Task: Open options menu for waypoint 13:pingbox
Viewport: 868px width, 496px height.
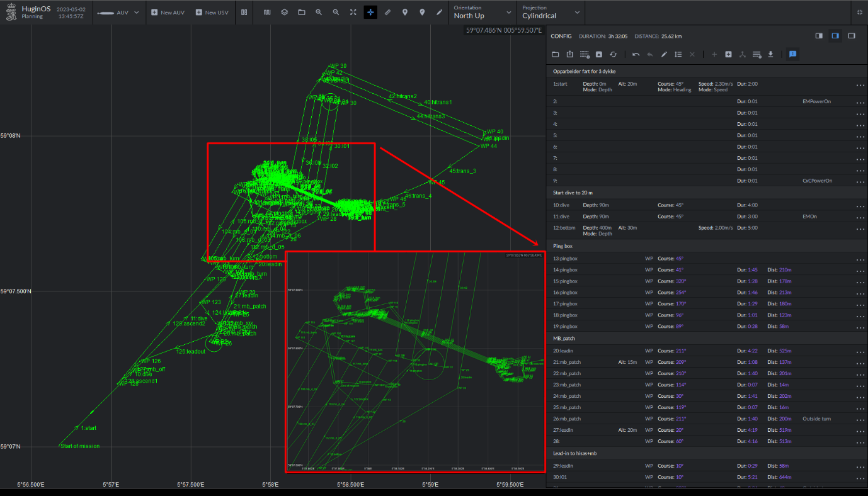Action: 860,258
